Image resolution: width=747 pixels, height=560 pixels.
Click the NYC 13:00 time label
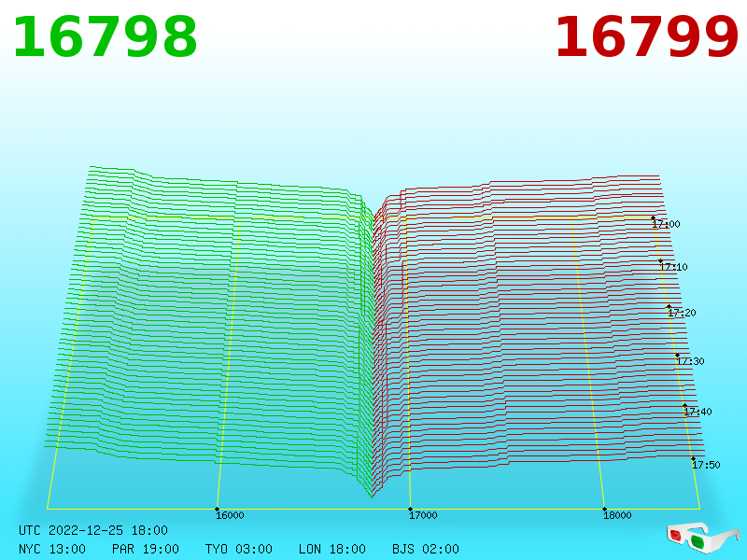[x=52, y=549]
